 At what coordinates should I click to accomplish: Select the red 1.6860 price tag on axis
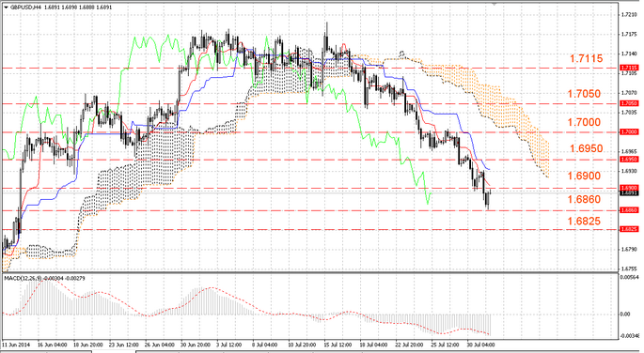[x=629, y=210]
